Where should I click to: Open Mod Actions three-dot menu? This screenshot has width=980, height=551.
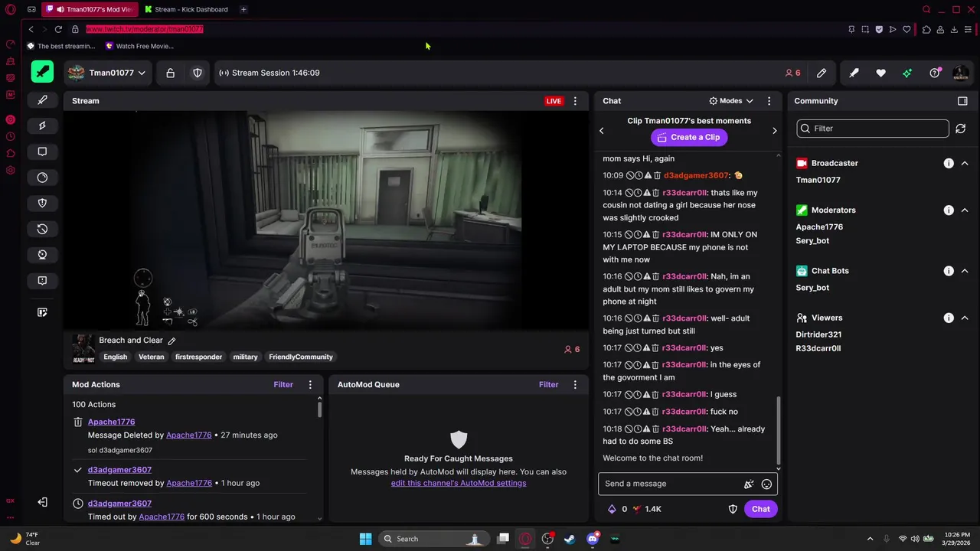[x=310, y=385]
